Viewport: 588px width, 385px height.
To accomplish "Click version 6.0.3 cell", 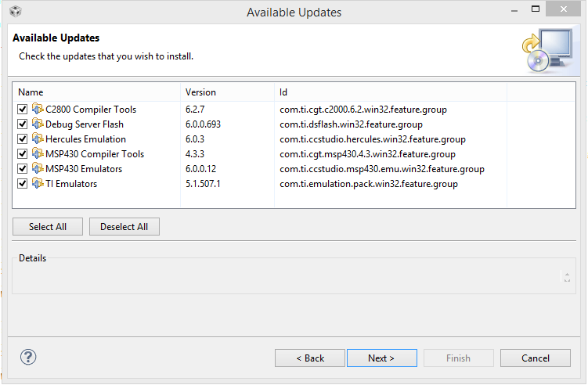I will click(195, 139).
